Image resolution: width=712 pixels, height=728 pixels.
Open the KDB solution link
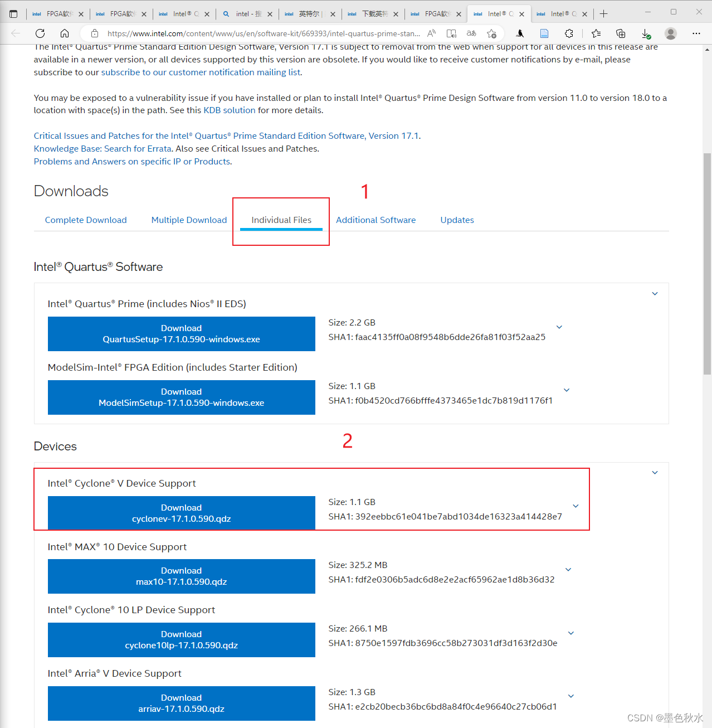coord(229,110)
